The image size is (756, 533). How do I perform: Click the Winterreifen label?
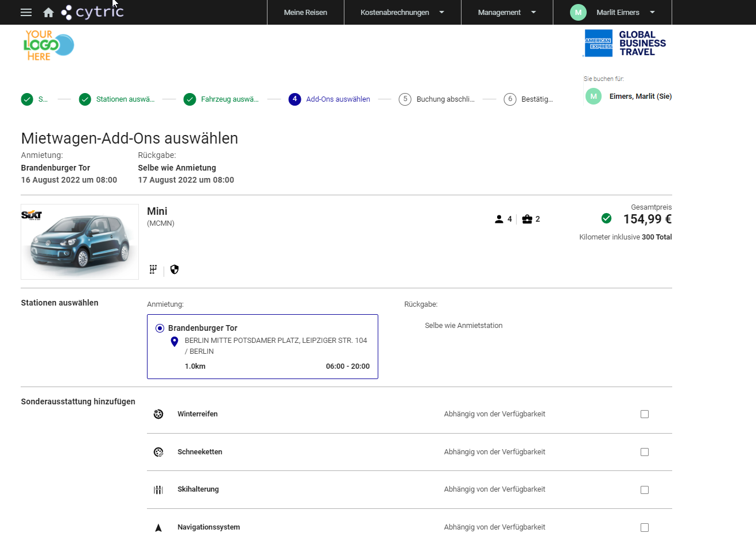pos(197,414)
